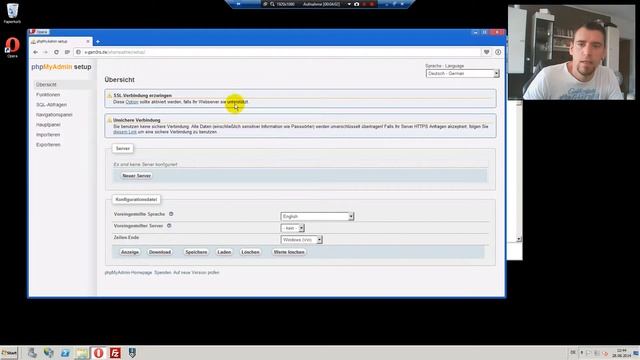The width and height of the screenshot is (640, 360).
Task: Click the magnifier icon in recorder bar
Action: coord(272,4)
